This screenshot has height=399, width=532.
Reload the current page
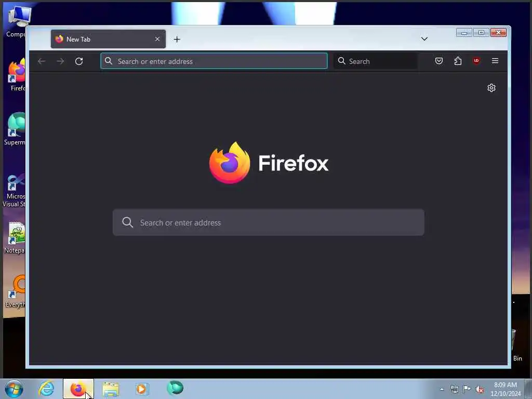coord(79,61)
